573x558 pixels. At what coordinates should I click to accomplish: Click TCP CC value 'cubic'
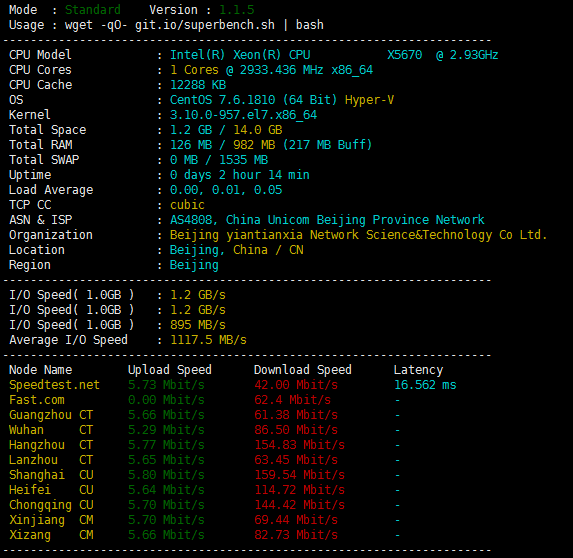tap(187, 205)
